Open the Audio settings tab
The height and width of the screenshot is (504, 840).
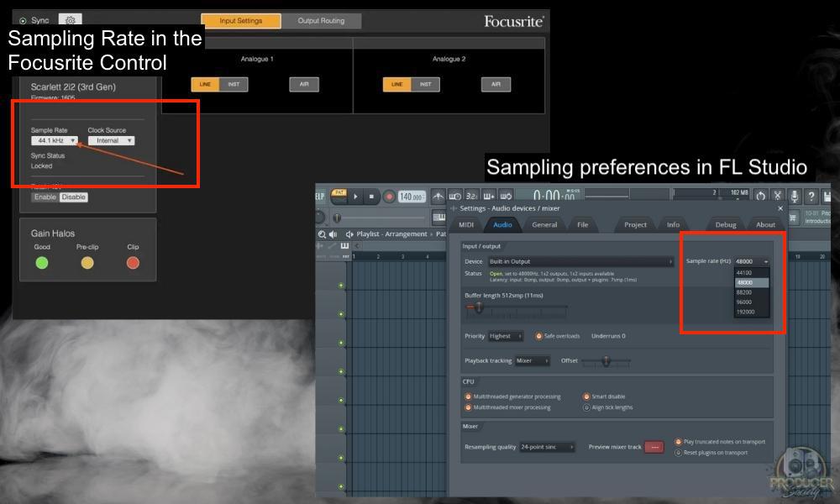502,225
